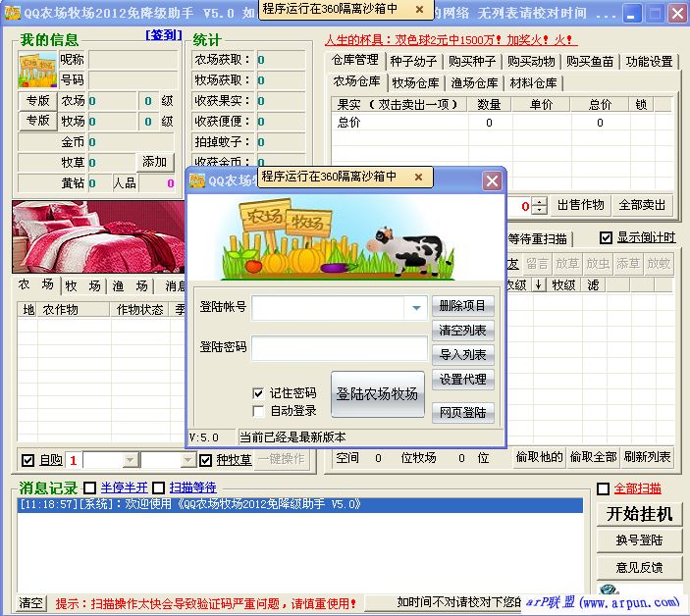Click 偷取全部 button
The height and width of the screenshot is (616, 690).
(593, 458)
